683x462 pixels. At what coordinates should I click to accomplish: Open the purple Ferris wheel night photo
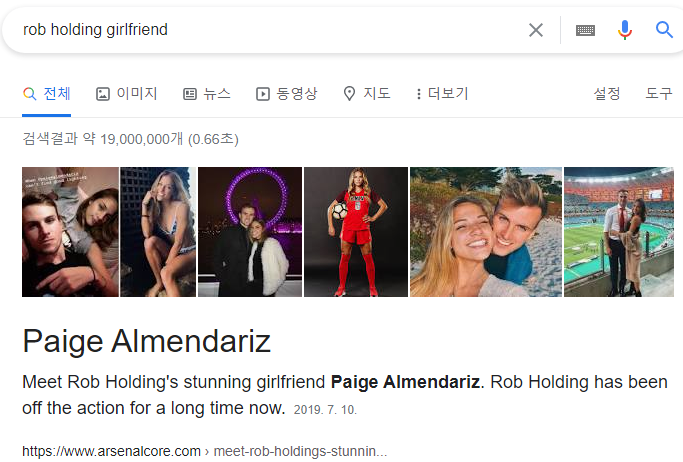(250, 232)
